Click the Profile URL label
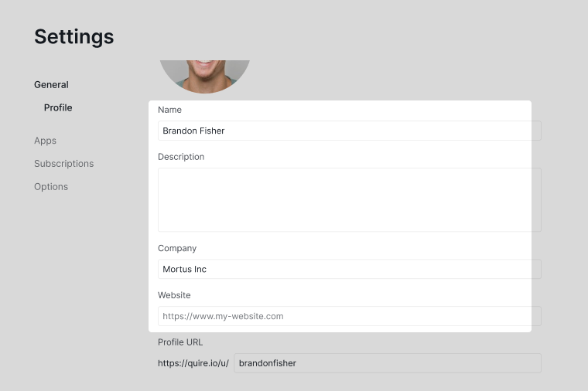 pos(180,342)
